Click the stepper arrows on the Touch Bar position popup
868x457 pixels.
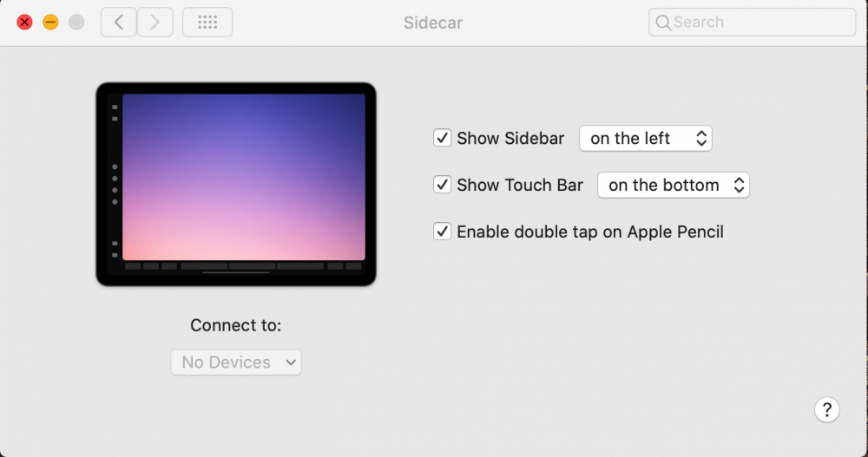[739, 185]
